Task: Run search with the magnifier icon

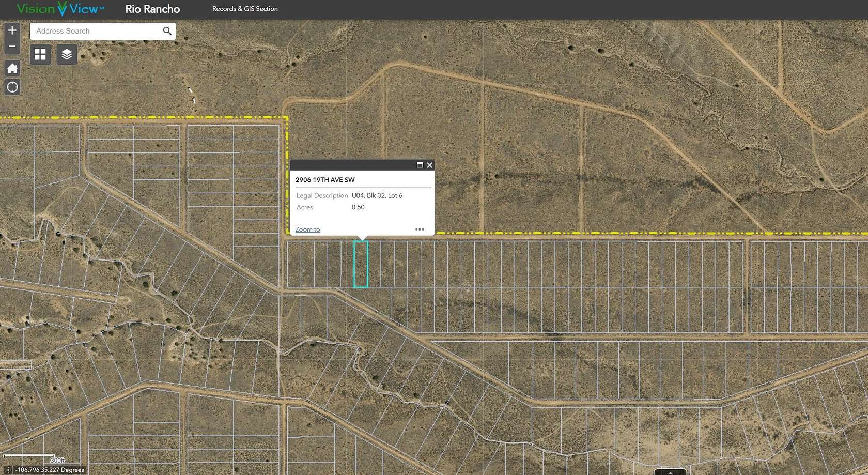Action: point(167,31)
